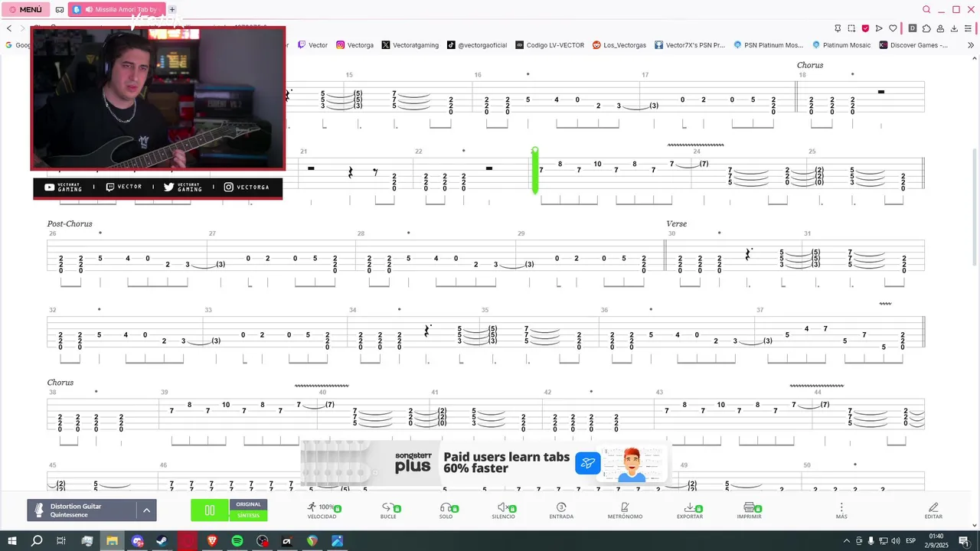Click the Songsterr Plus ad banner
This screenshot has width=980, height=551.
(x=484, y=462)
